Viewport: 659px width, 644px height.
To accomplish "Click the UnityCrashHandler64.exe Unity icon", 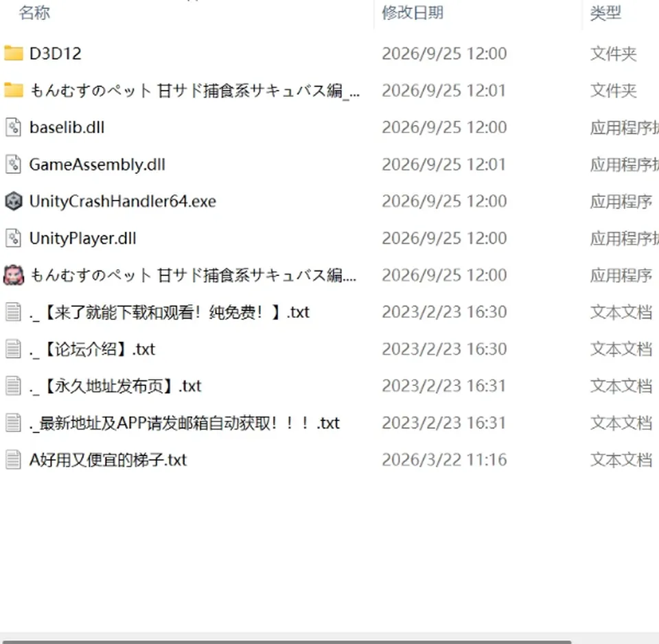I will click(14, 201).
